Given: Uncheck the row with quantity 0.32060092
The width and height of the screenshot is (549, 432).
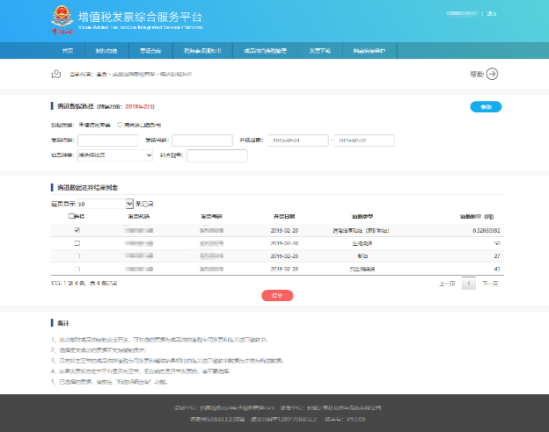Looking at the screenshot, I should (x=77, y=230).
